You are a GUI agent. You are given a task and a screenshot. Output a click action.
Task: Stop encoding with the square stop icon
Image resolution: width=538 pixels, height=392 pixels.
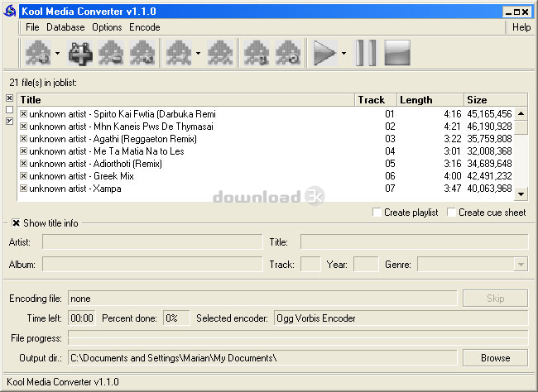397,53
